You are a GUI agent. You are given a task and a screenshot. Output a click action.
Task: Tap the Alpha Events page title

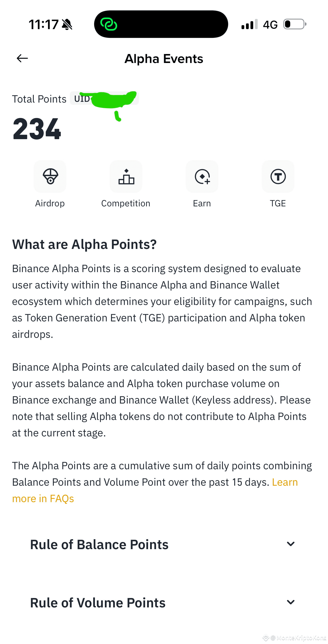point(164,59)
